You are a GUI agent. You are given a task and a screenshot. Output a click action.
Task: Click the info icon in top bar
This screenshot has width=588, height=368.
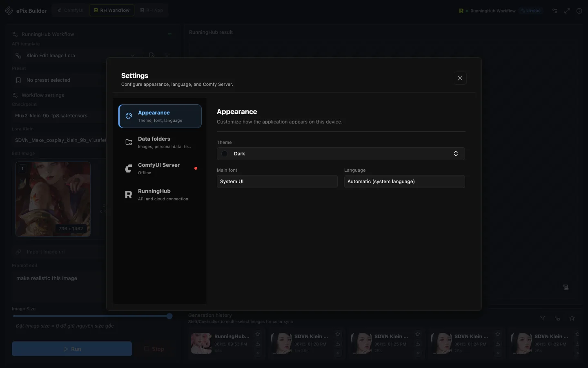pos(579,11)
